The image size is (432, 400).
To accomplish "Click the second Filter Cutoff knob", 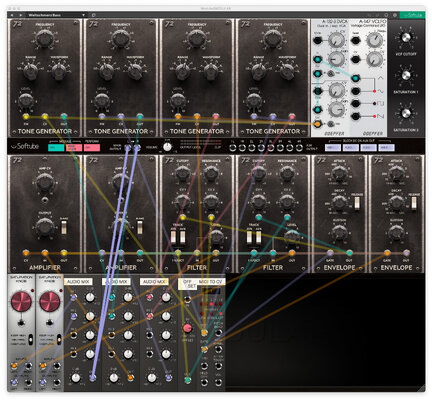I will 259,173.
